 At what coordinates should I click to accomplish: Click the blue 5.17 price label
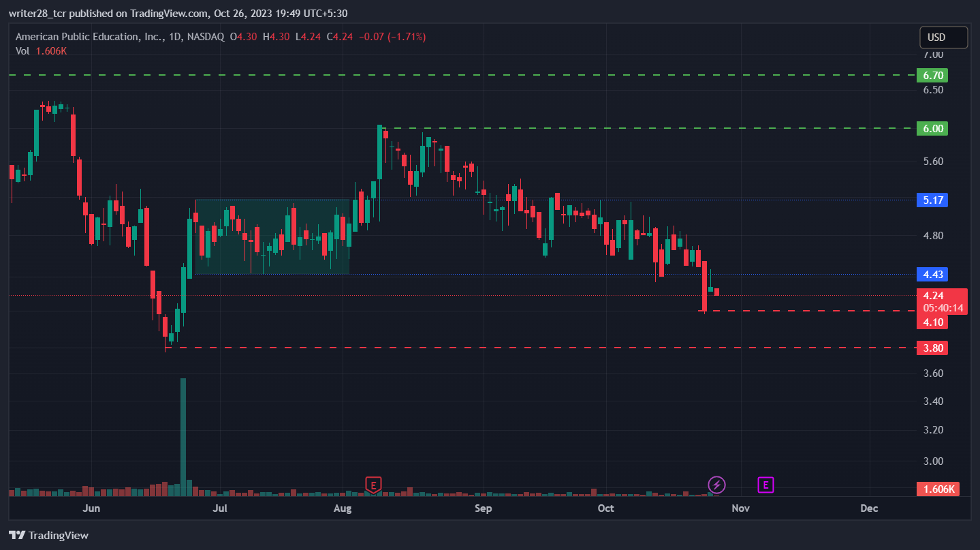[x=932, y=200]
